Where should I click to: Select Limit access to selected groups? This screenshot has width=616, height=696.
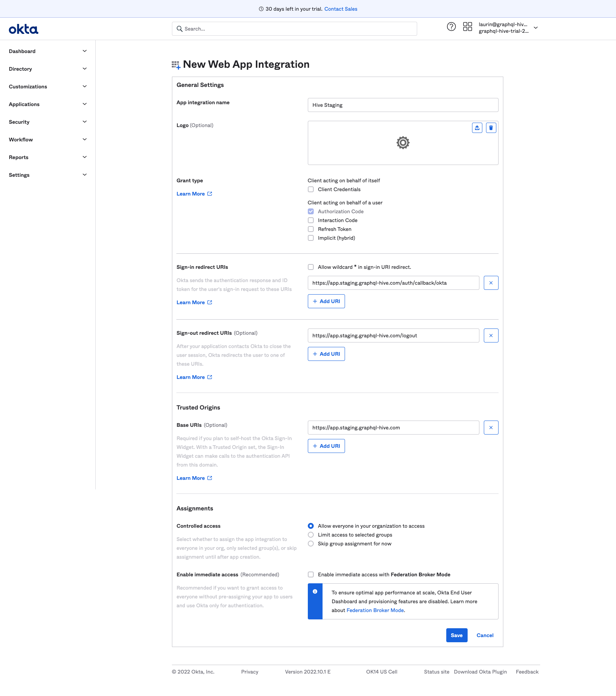(x=311, y=534)
